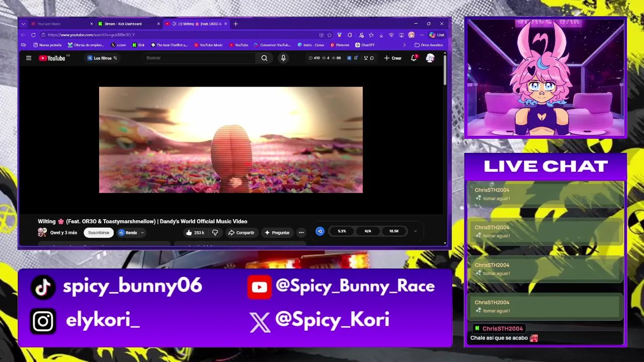Screen dimensions: 644x362
Task: Click the Chale asi que se acabo message
Action: [x=499, y=338]
